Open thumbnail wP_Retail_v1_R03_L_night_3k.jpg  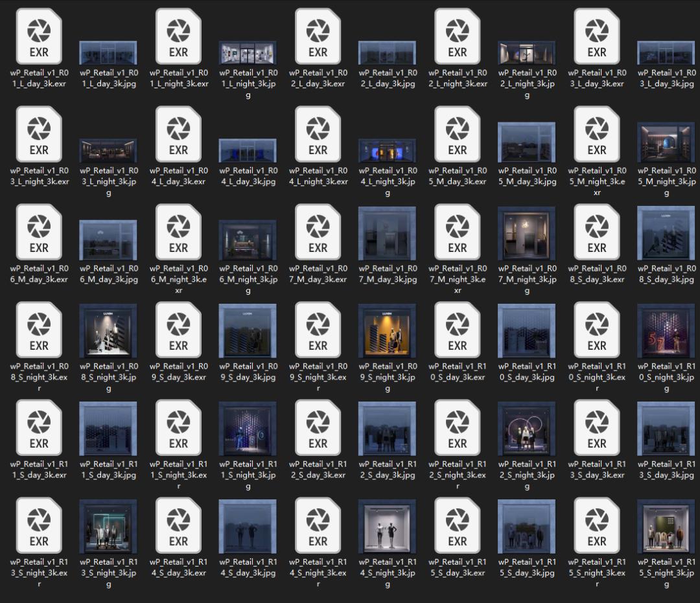[108, 150]
